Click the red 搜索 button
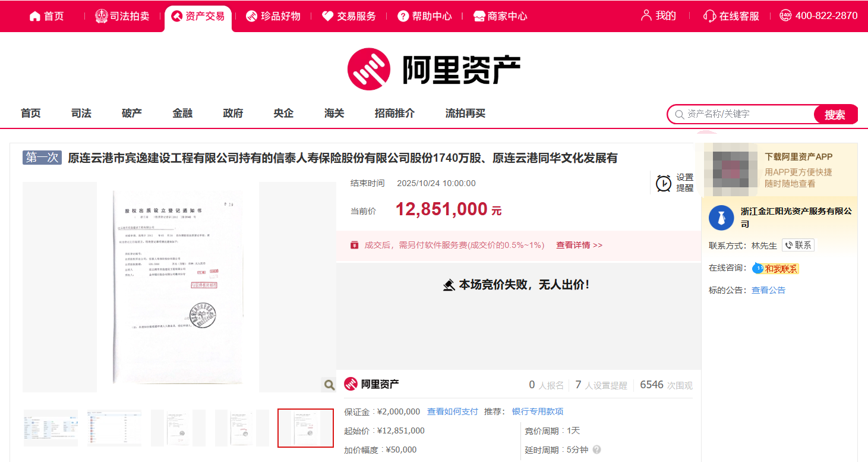This screenshot has height=462, width=868. tap(835, 114)
